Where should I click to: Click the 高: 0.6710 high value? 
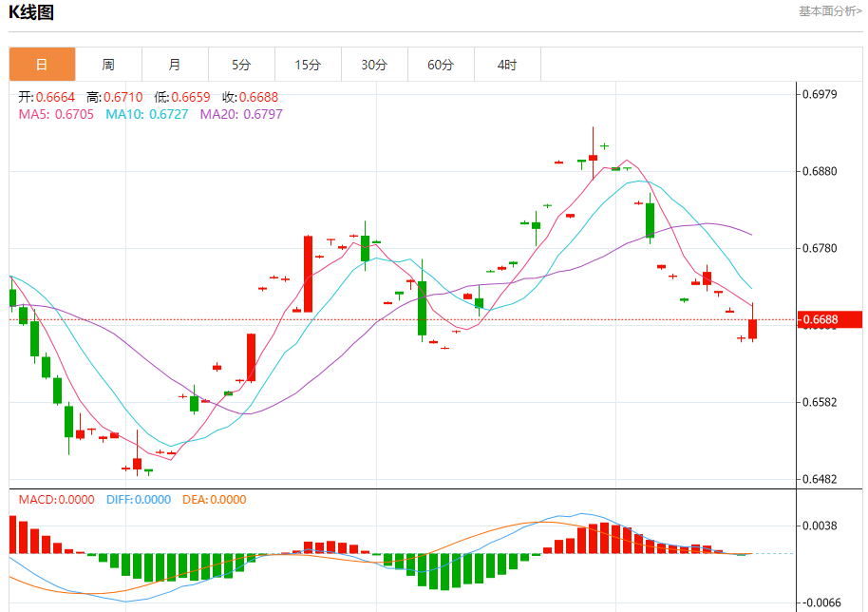[x=115, y=97]
